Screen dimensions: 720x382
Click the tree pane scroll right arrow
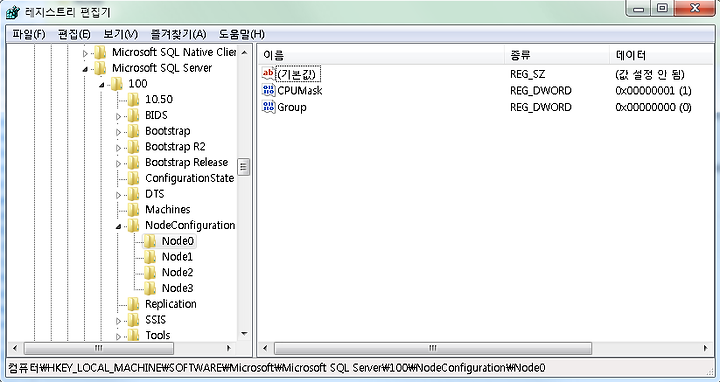229,348
